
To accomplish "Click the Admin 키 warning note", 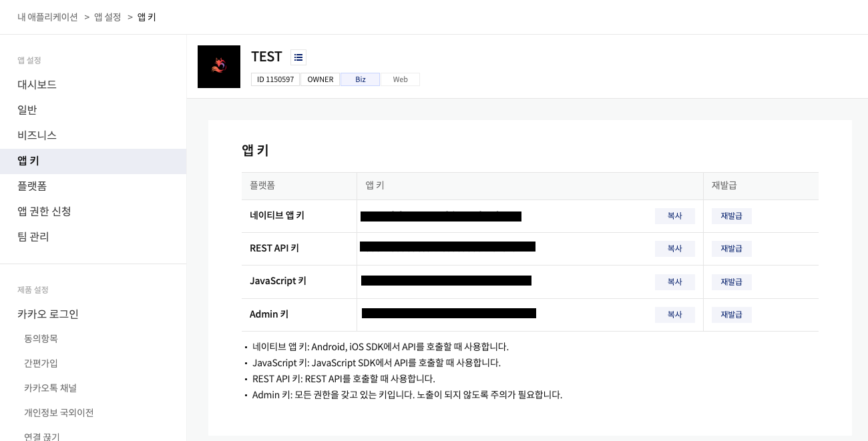I will [x=407, y=395].
